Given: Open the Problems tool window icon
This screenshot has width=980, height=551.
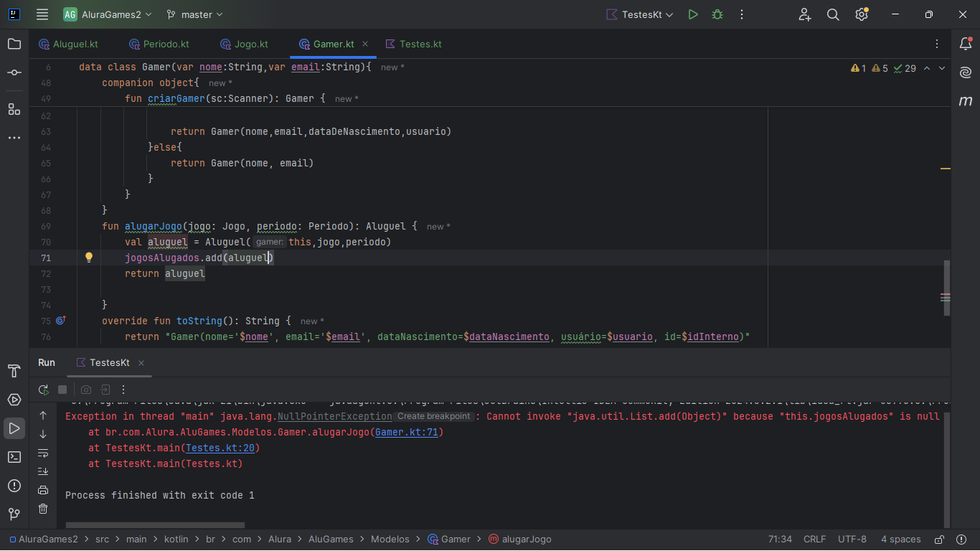Looking at the screenshot, I should [x=14, y=486].
